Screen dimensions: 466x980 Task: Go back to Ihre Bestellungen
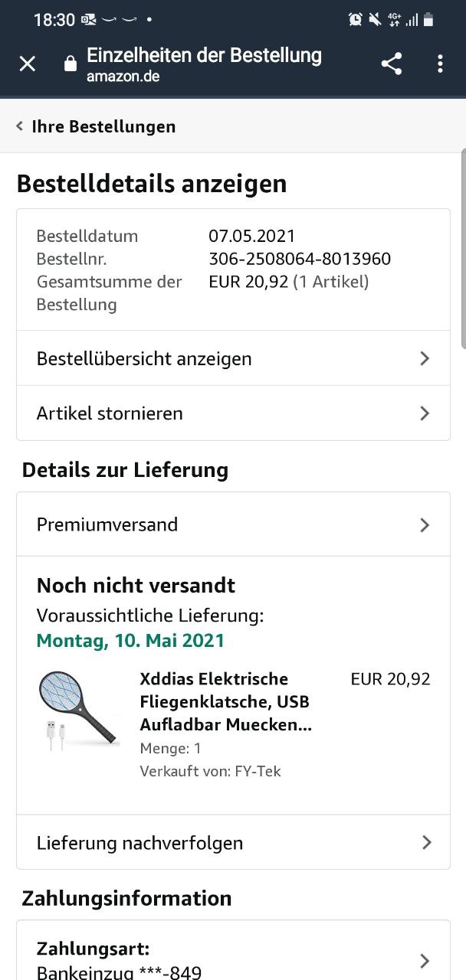pyautogui.click(x=103, y=126)
